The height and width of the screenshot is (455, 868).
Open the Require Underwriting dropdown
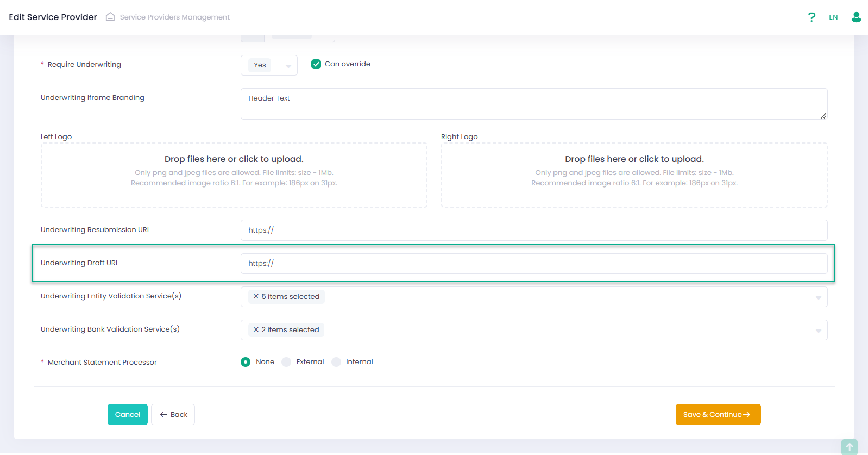[269, 65]
